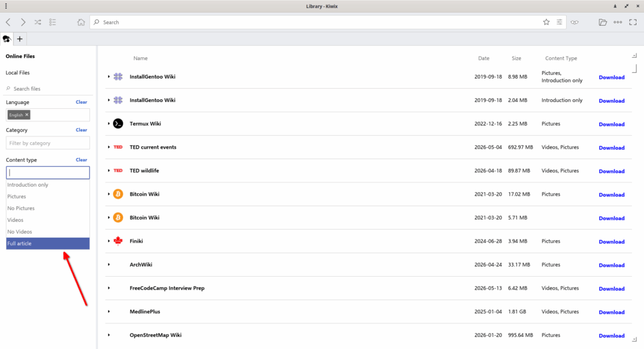This screenshot has height=349, width=644.
Task: Go forward with the right arrow icon
Action: pos(23,22)
